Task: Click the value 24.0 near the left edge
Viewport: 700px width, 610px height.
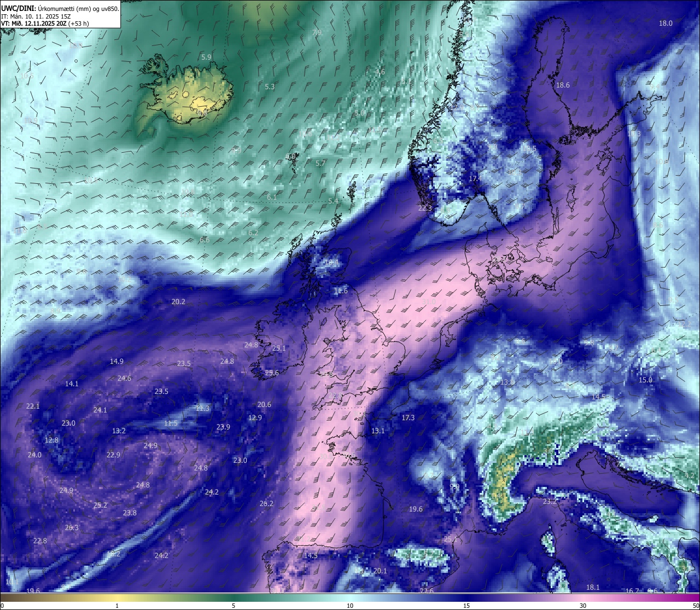Action: click(34, 455)
